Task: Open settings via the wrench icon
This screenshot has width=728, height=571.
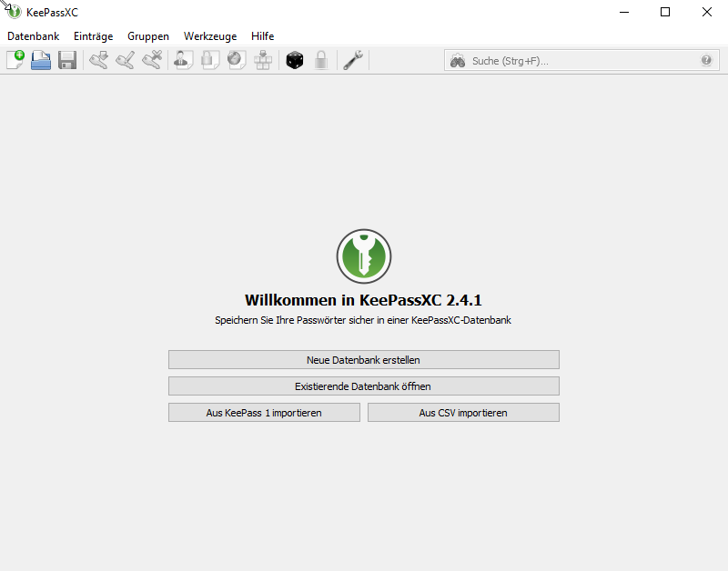Action: 353,60
